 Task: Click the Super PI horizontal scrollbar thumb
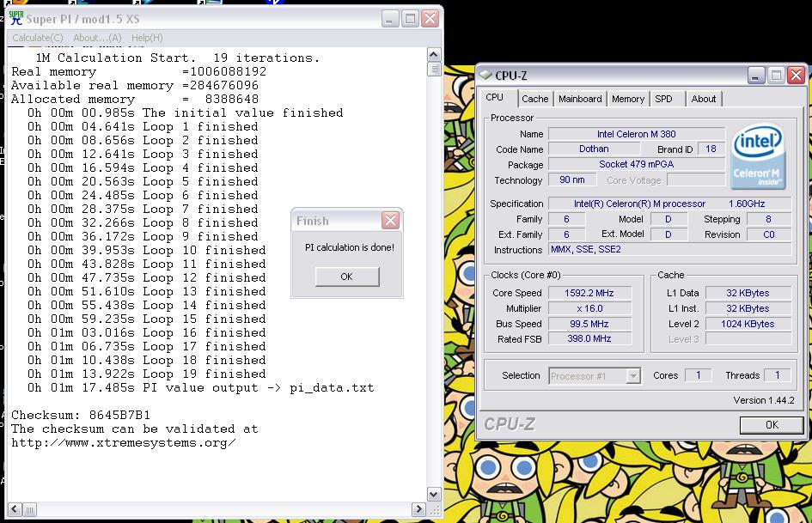29,509
